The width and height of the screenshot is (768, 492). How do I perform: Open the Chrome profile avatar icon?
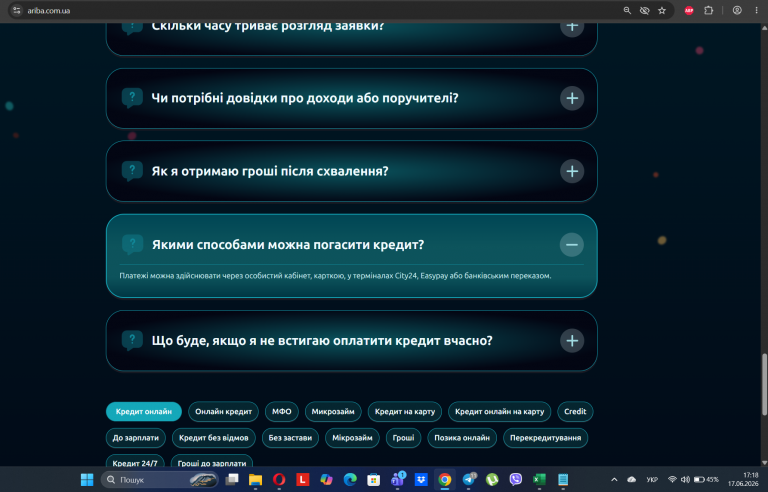[737, 10]
